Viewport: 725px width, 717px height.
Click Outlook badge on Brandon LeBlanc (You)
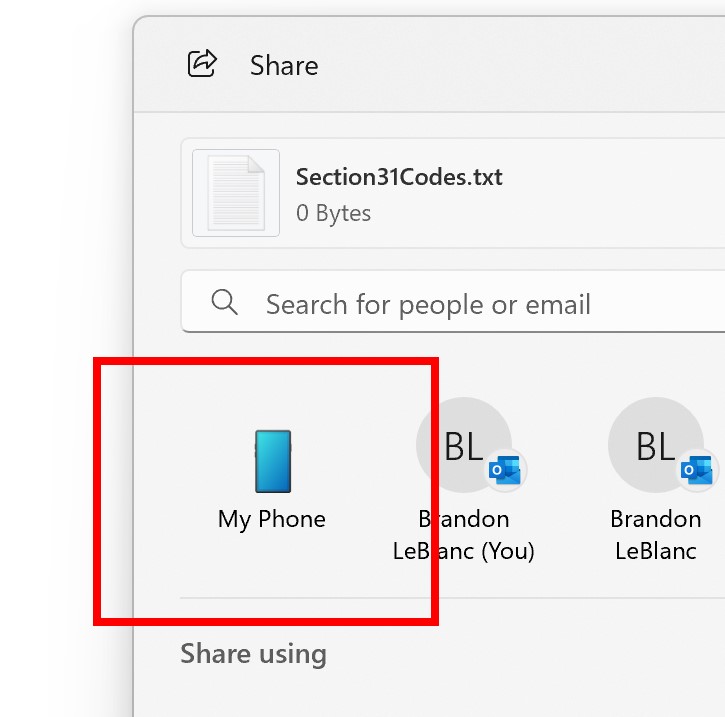[x=503, y=470]
